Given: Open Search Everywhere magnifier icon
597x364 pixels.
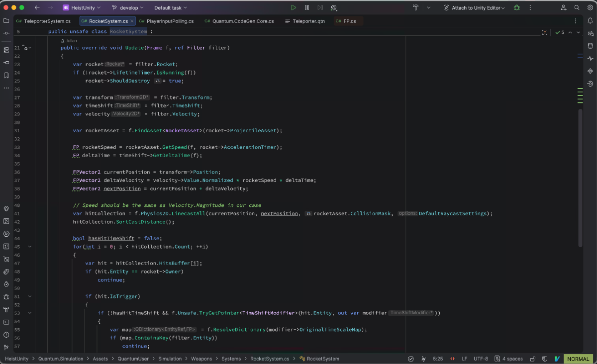Looking at the screenshot, I should pyautogui.click(x=577, y=8).
